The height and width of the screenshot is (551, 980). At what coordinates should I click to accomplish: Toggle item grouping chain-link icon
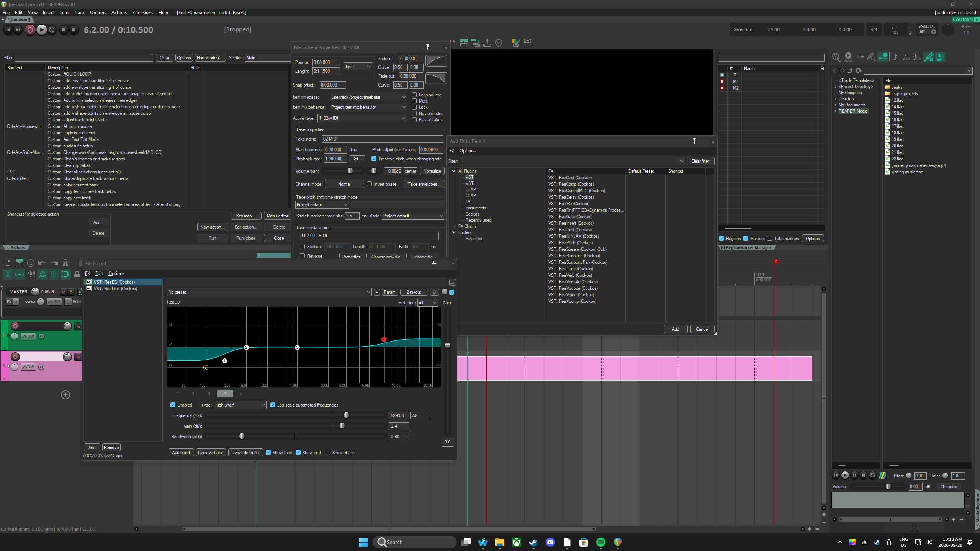[x=20, y=274]
